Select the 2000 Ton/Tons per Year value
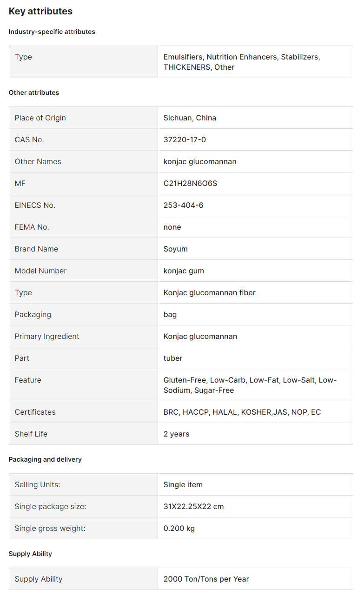Screen dimensions: 364x596 [x=206, y=579]
